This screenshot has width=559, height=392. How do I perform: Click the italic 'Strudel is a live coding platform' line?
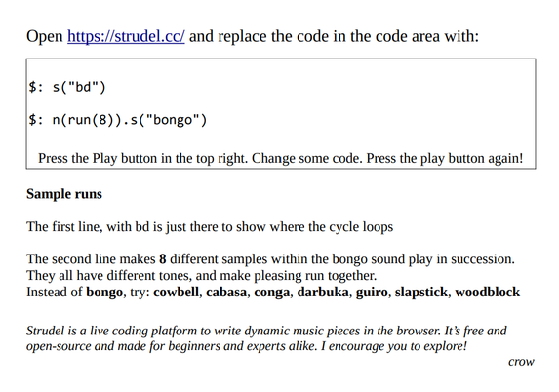[266, 331]
